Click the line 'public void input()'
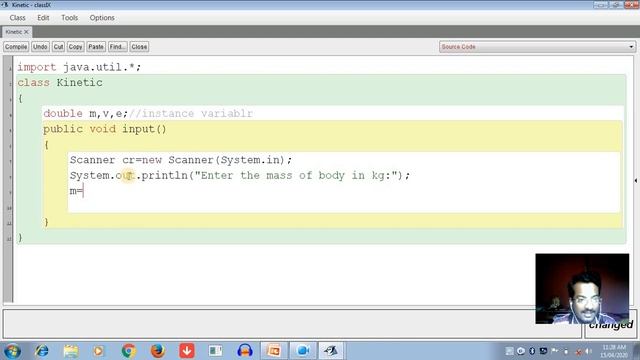The height and width of the screenshot is (360, 640). (x=105, y=129)
